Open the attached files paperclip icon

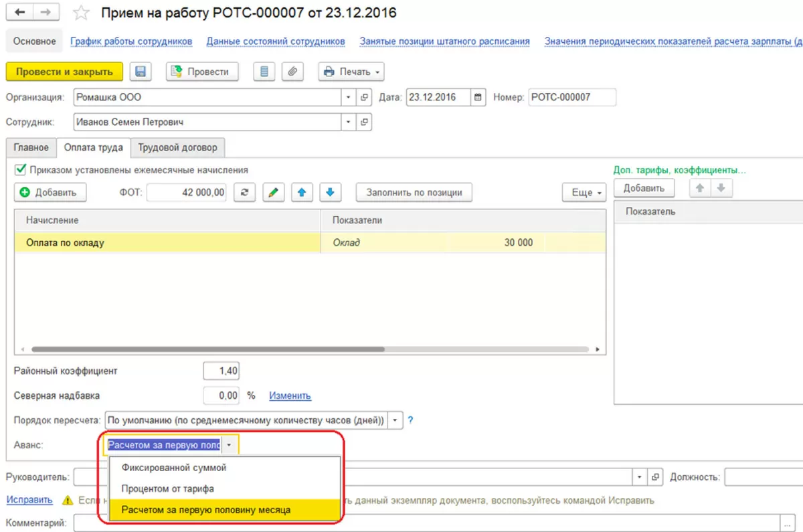(293, 72)
